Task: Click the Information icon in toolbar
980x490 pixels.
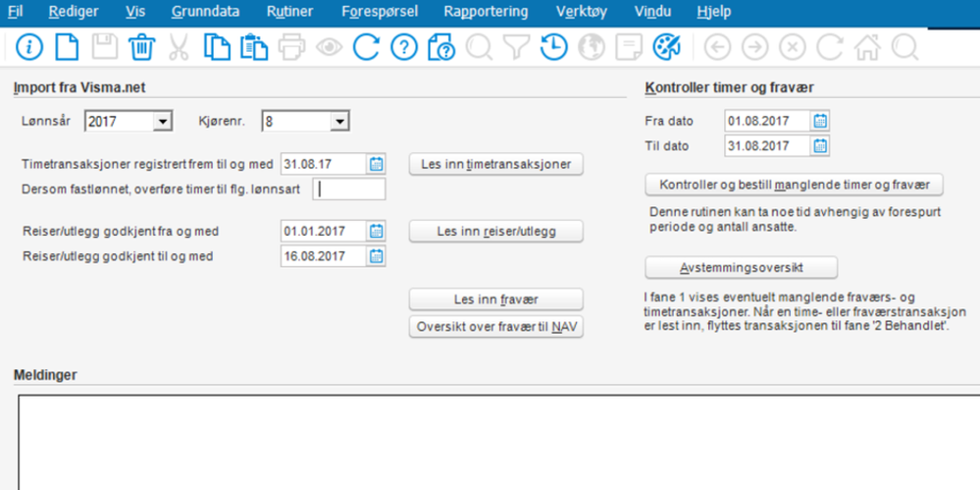Action: pos(28,47)
